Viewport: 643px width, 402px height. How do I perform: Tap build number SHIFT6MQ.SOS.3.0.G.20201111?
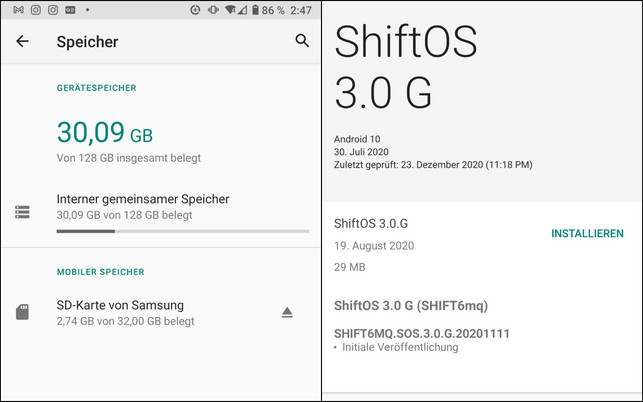click(422, 333)
